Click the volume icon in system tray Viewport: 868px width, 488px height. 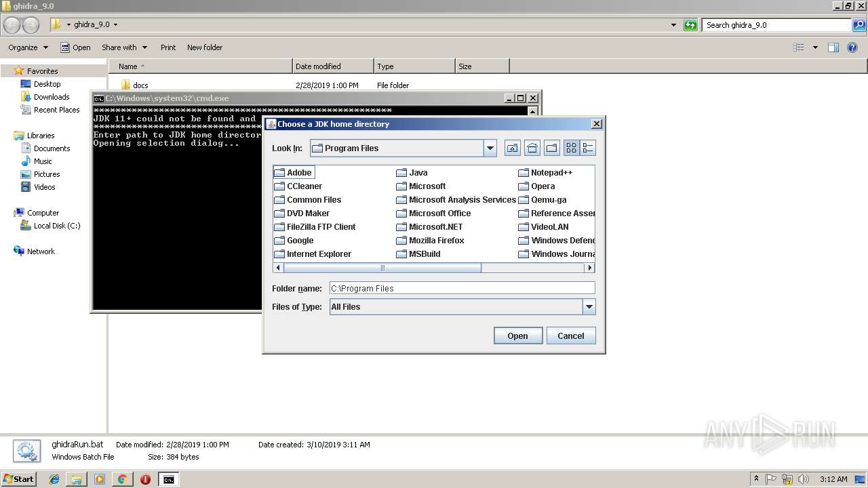(803, 479)
